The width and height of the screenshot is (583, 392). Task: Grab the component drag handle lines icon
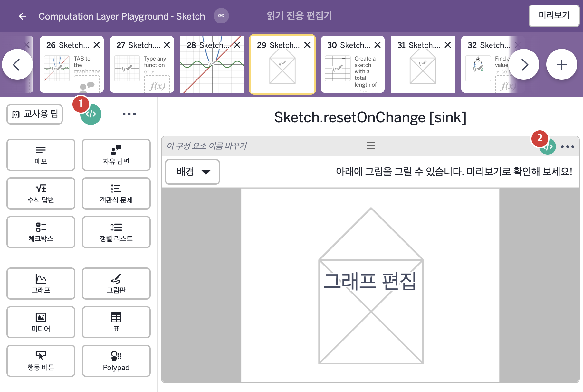click(371, 145)
